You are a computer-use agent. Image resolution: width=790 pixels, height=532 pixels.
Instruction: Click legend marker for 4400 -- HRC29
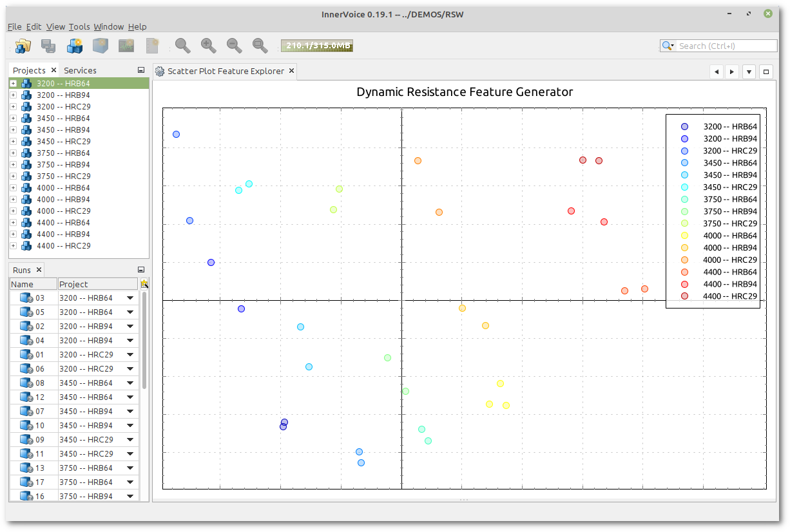coord(684,296)
